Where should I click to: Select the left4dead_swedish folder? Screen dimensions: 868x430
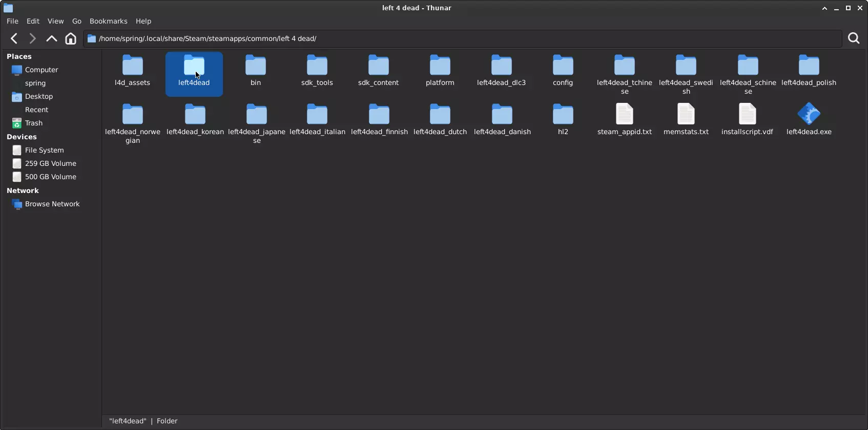pos(686,75)
